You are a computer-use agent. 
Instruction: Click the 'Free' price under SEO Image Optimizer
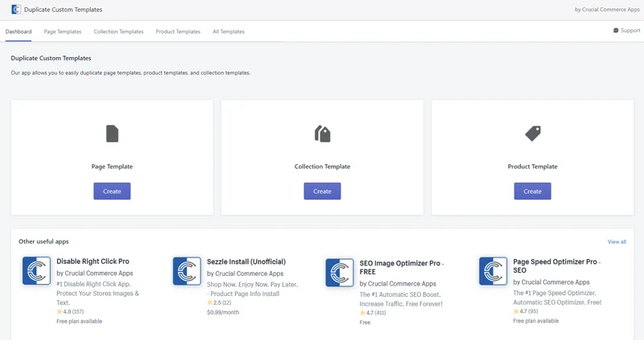(x=365, y=323)
